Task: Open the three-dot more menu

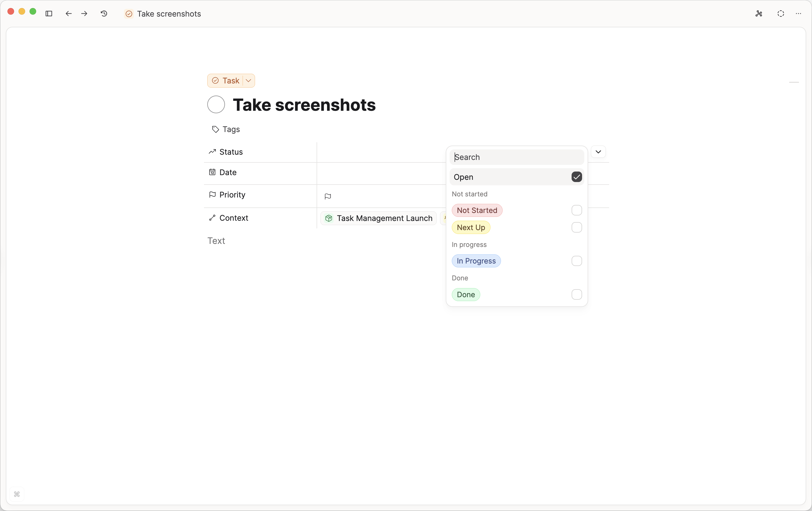Action: pos(798,14)
